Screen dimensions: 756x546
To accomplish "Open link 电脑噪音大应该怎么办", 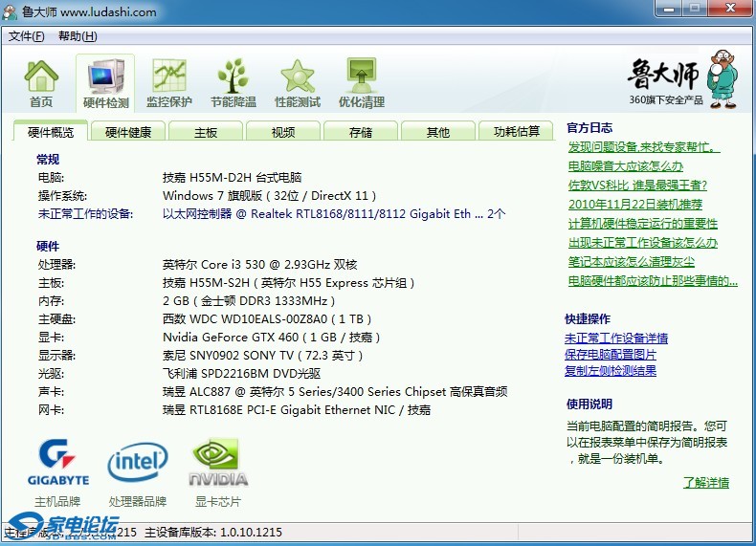I will tap(625, 166).
